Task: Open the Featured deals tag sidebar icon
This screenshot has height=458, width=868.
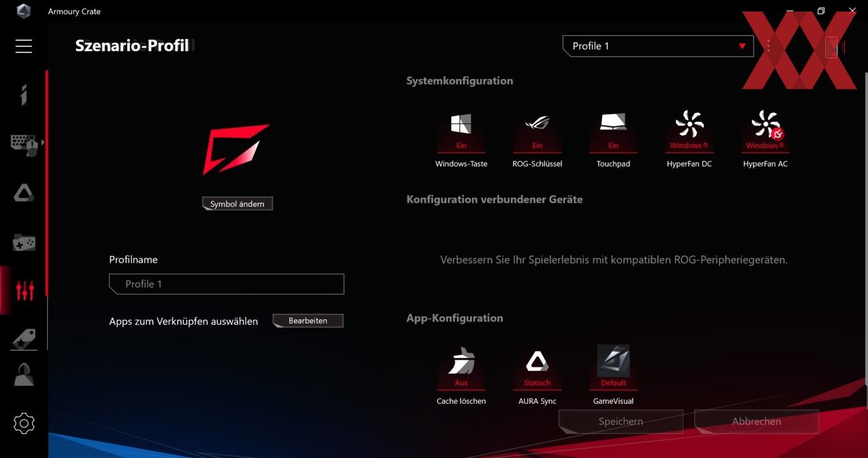Action: tap(24, 339)
